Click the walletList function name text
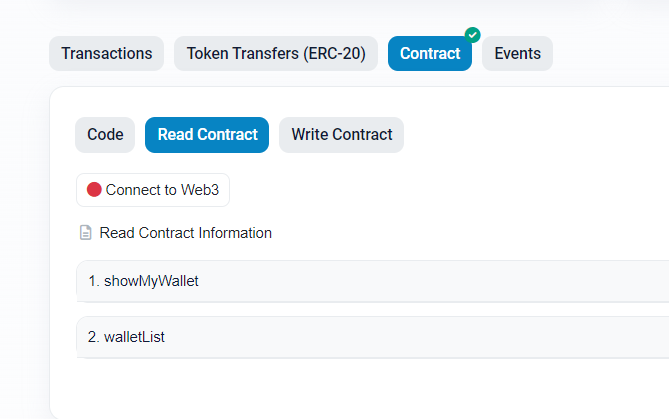 tap(134, 337)
